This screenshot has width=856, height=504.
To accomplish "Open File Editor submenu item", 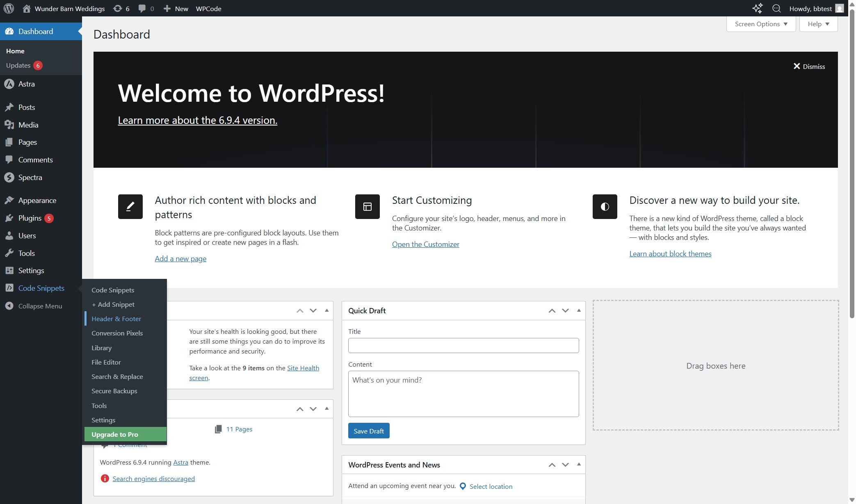I will pos(106,362).
